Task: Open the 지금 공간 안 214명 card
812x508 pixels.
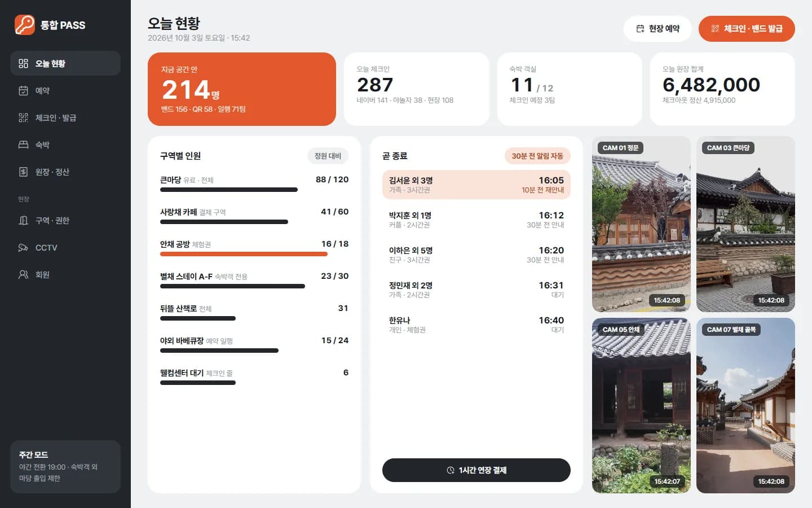Action: 242,89
